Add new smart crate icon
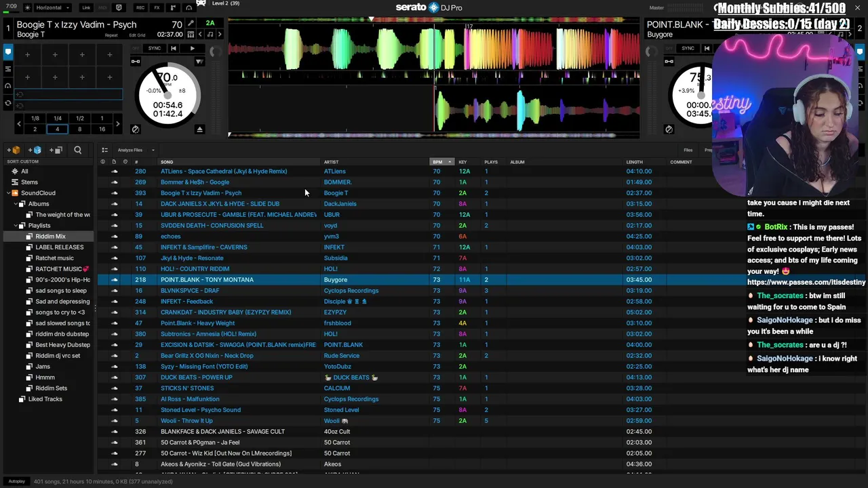Screen dimensions: 868x488 36,150
